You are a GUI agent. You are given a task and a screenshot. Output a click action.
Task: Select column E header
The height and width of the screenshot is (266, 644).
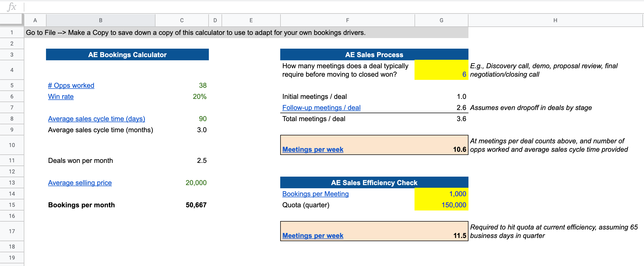click(251, 20)
